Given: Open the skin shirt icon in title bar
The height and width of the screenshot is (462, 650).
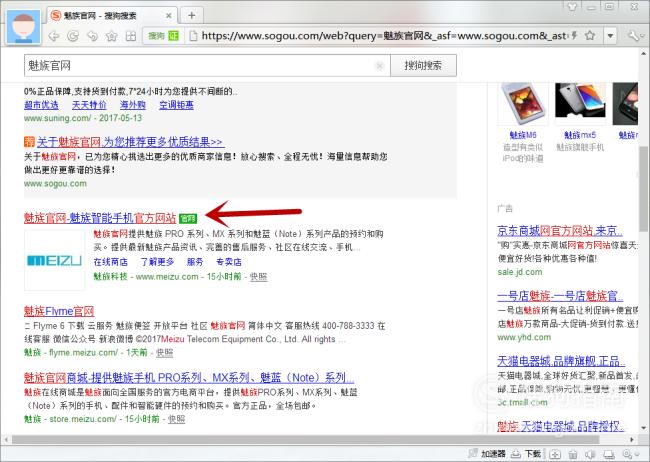Looking at the screenshot, I should pos(572,6).
